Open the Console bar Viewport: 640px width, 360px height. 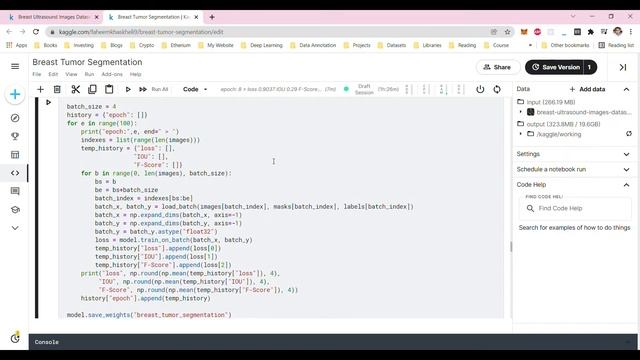333,342
